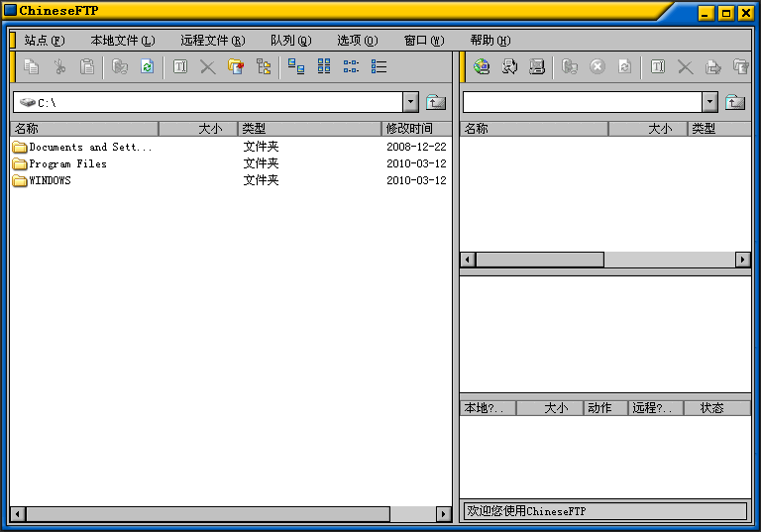The image size is (761, 532).
Task: Open the local path C:\ dropdown arrow
Action: (x=410, y=102)
